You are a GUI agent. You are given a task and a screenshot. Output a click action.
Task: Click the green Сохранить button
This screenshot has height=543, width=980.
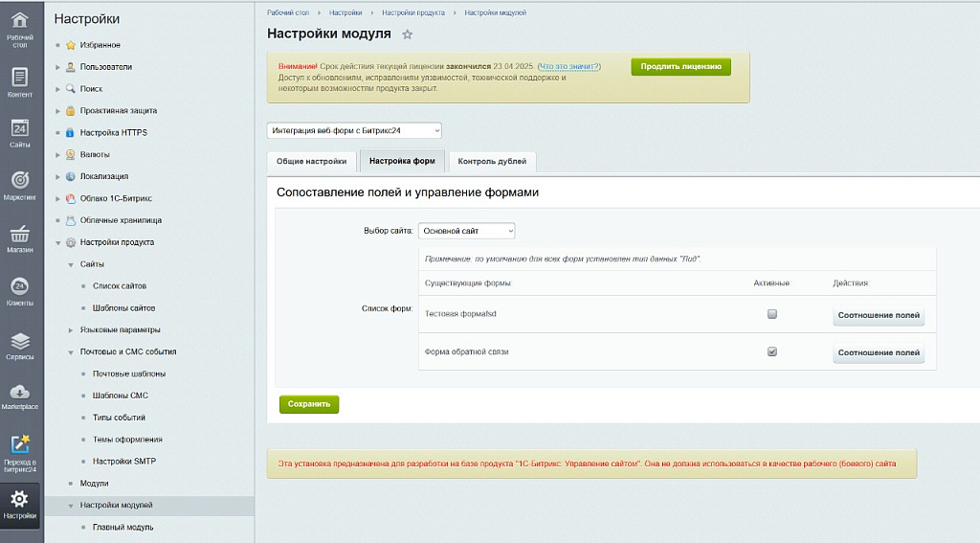coord(308,404)
